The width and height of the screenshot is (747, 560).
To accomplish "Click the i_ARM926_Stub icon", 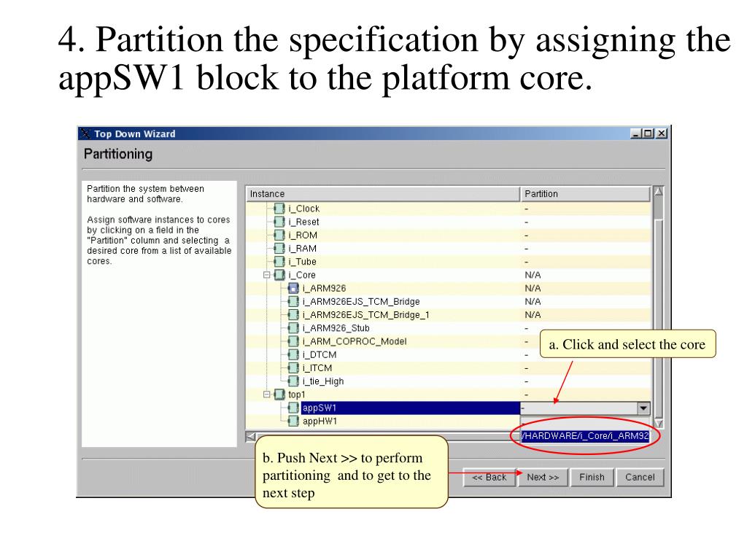I will tap(294, 329).
